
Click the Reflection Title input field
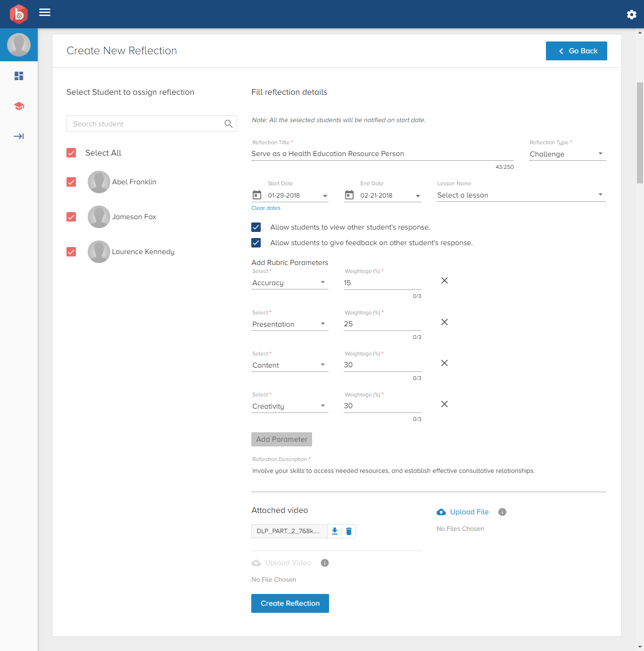(382, 154)
